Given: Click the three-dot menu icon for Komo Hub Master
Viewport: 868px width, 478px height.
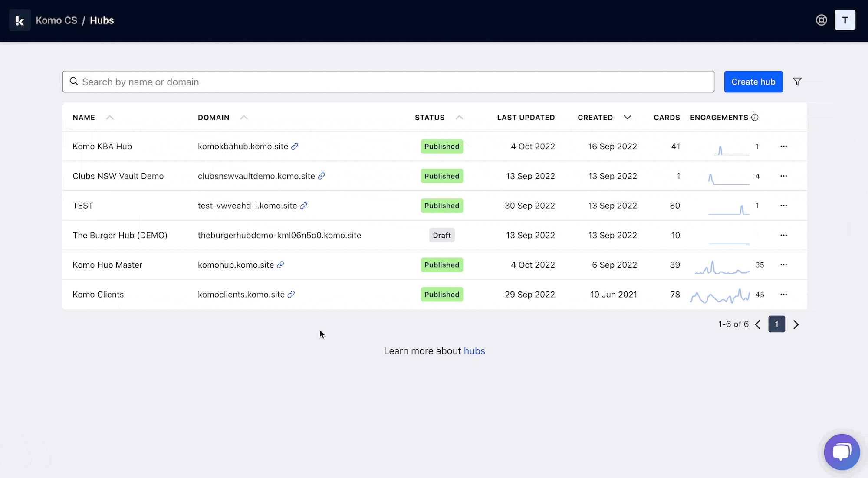Looking at the screenshot, I should point(783,264).
